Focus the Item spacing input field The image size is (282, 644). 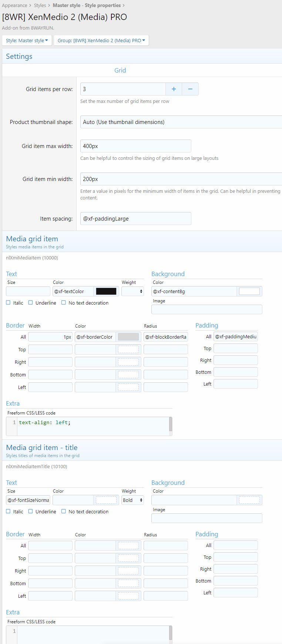pos(135,218)
